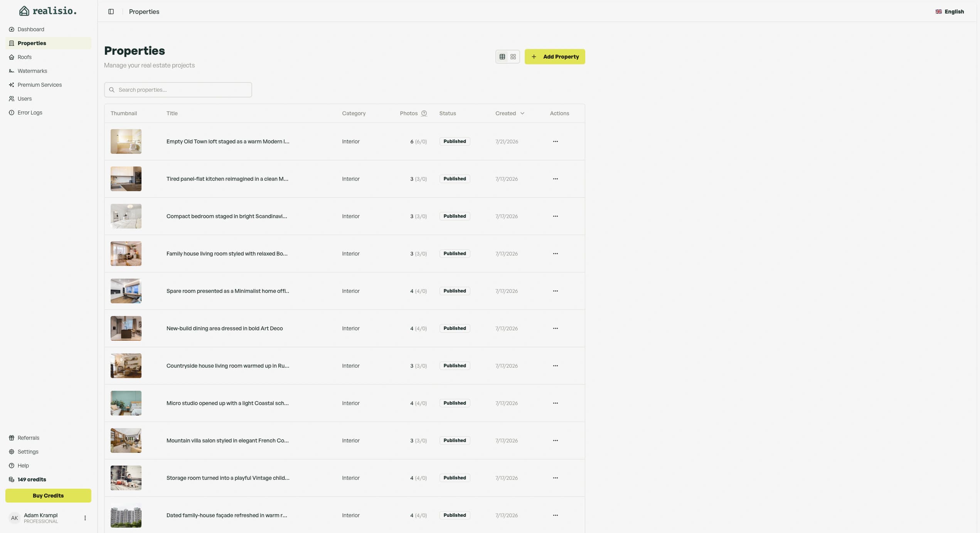Open actions menu for Compact bedroom row
The image size is (980, 533).
[x=556, y=216]
